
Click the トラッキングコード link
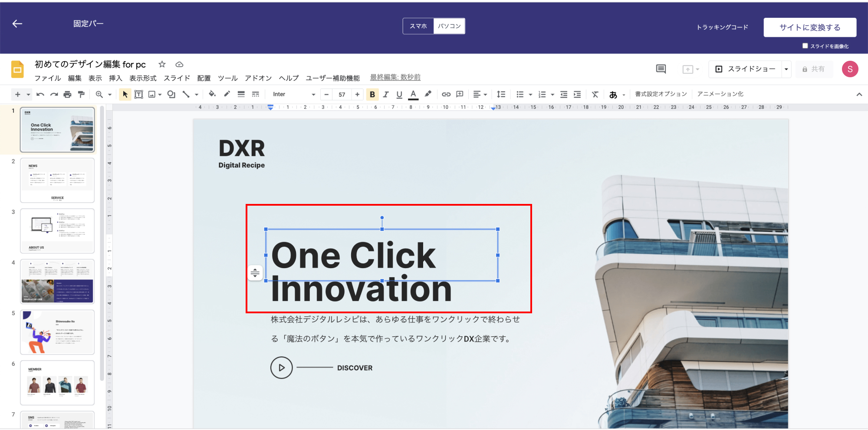[722, 27]
